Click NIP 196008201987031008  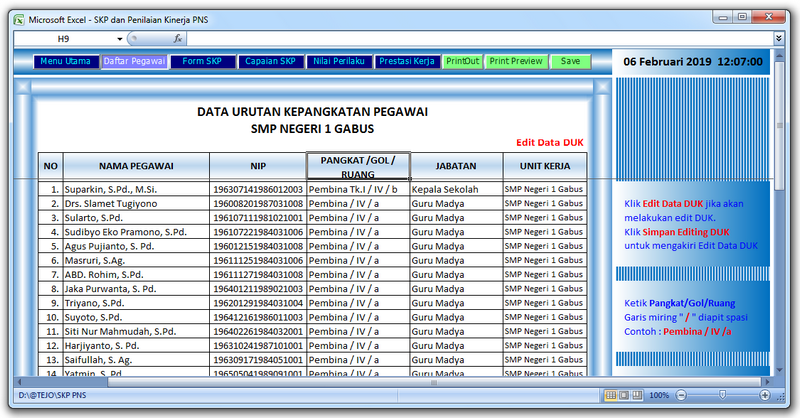pyautogui.click(x=258, y=204)
